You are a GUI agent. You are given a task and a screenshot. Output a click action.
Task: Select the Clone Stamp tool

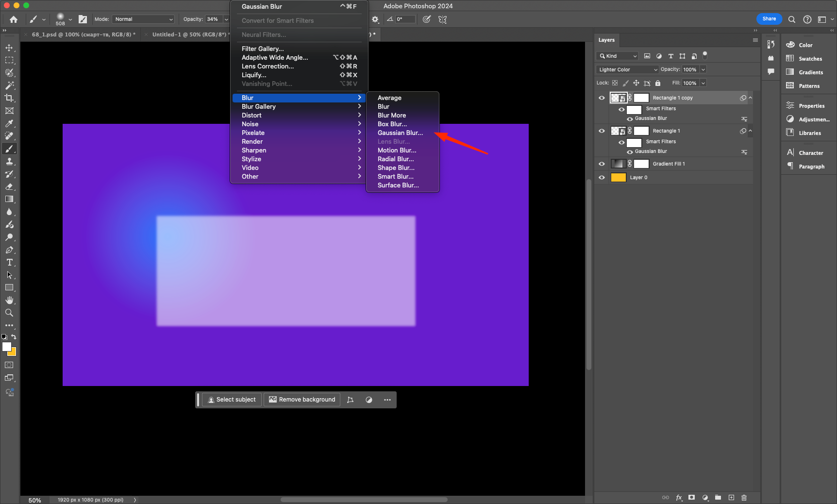(9, 161)
